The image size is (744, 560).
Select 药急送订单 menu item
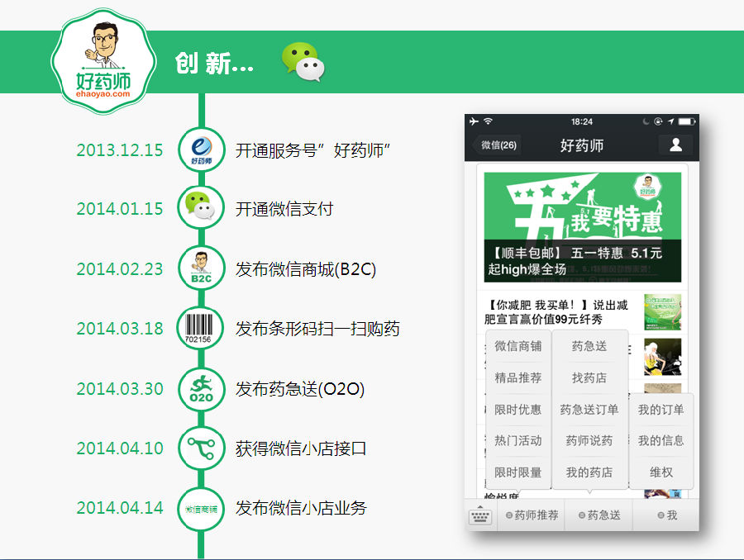click(589, 410)
